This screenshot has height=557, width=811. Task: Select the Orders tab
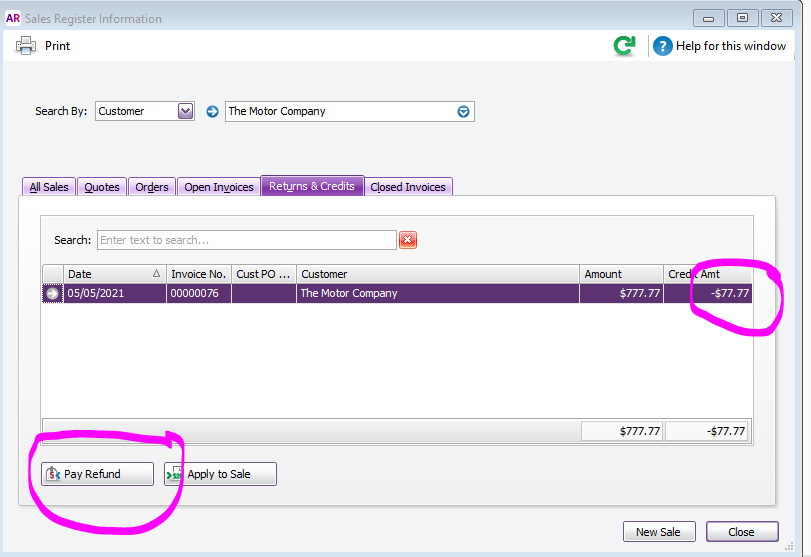tap(152, 187)
